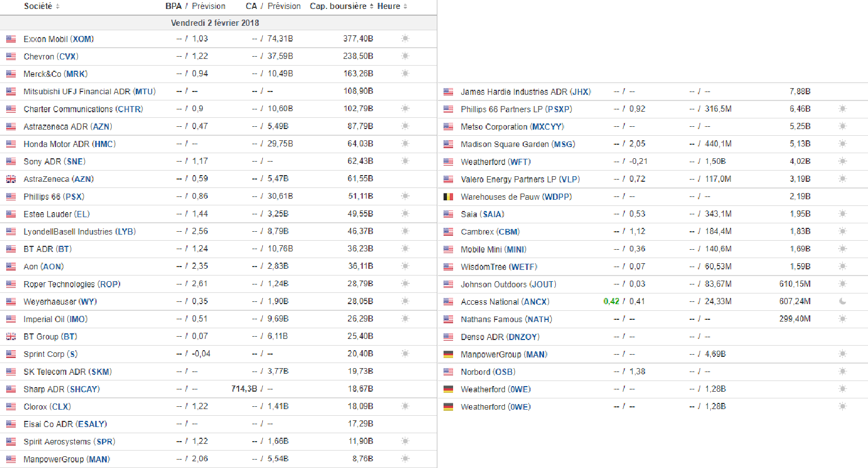
Task: Go to the Cambrex (CBM) company page
Action: 490,231
